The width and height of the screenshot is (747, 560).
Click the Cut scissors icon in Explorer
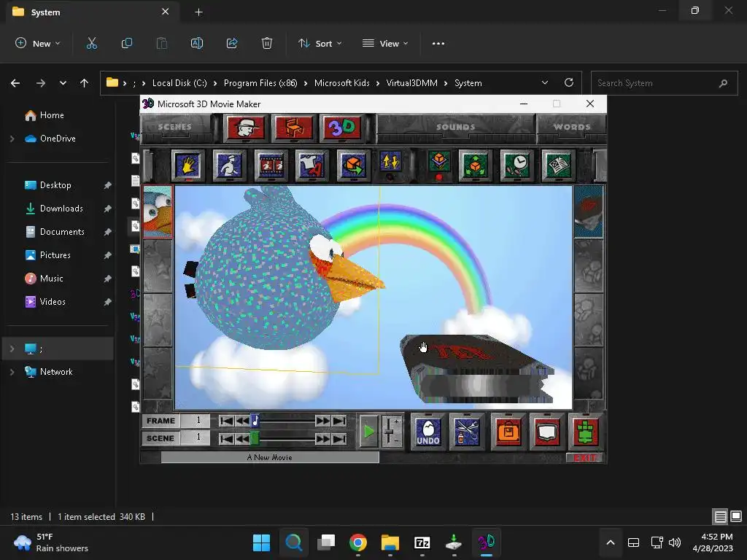coord(91,43)
